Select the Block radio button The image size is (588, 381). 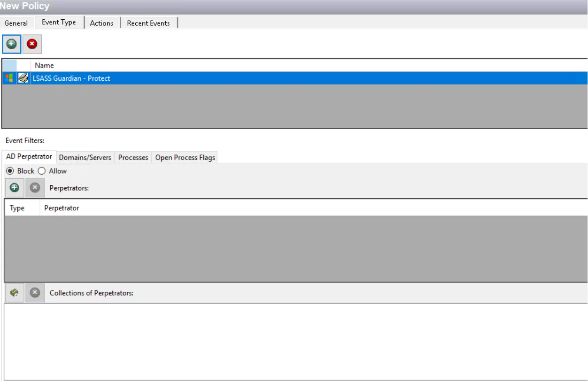(10, 171)
